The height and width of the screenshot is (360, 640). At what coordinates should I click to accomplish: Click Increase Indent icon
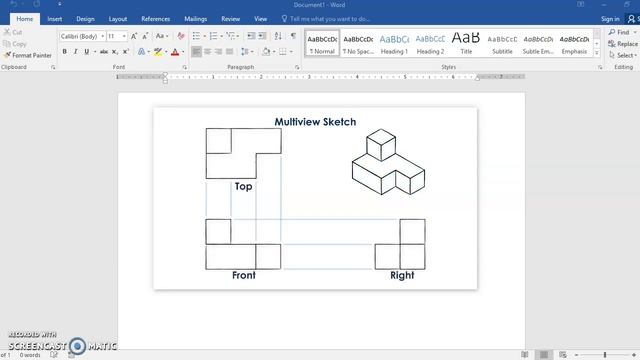click(x=262, y=36)
